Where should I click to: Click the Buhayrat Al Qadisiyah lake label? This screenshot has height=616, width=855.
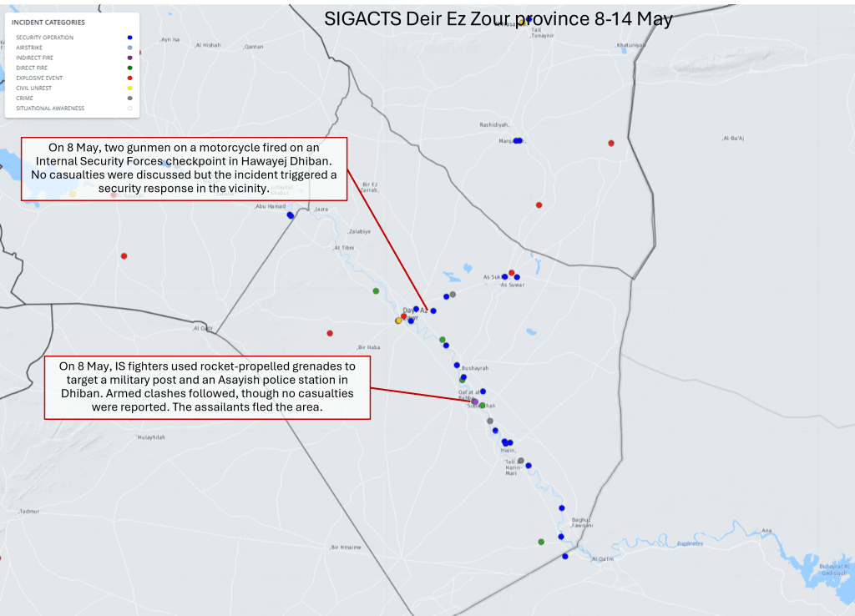[x=834, y=569]
